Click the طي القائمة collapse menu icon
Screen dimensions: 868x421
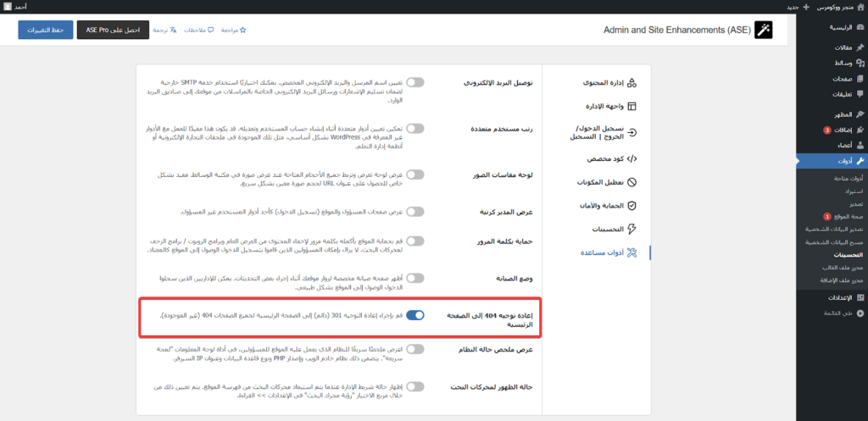pos(860,313)
